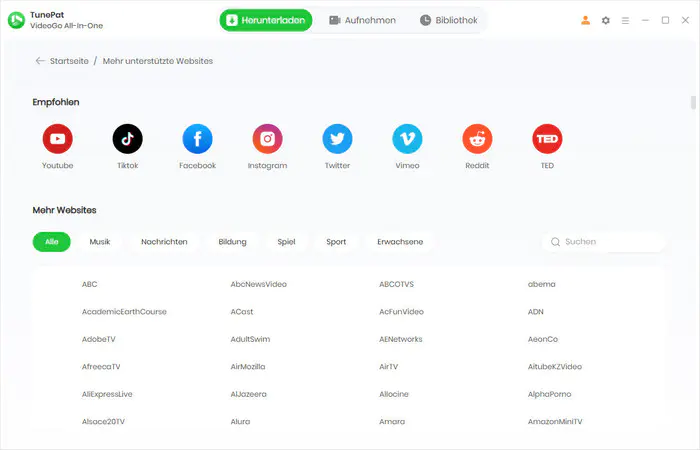Screen dimensions: 700x450
Task: Switch to the Aufnehmen tab
Action: tap(362, 20)
